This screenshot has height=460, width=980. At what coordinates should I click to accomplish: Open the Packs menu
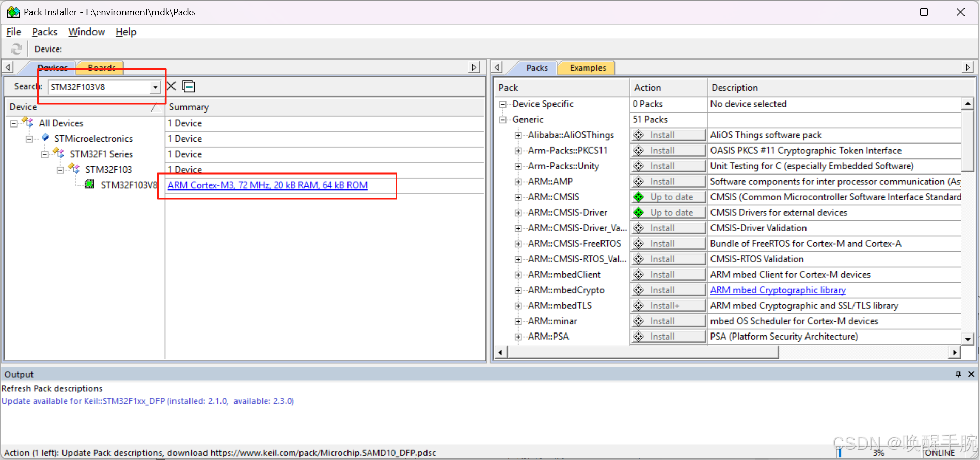click(x=44, y=31)
